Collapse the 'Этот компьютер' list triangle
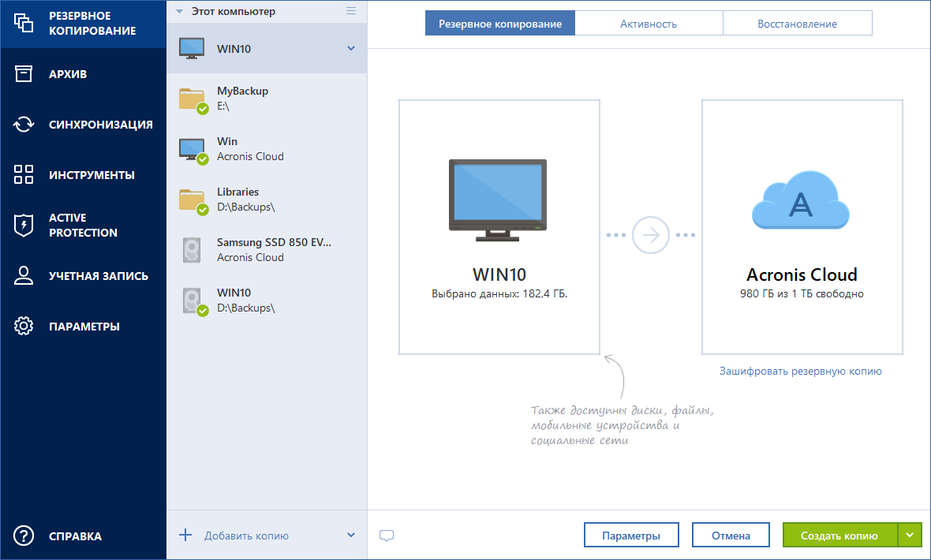 click(180, 12)
